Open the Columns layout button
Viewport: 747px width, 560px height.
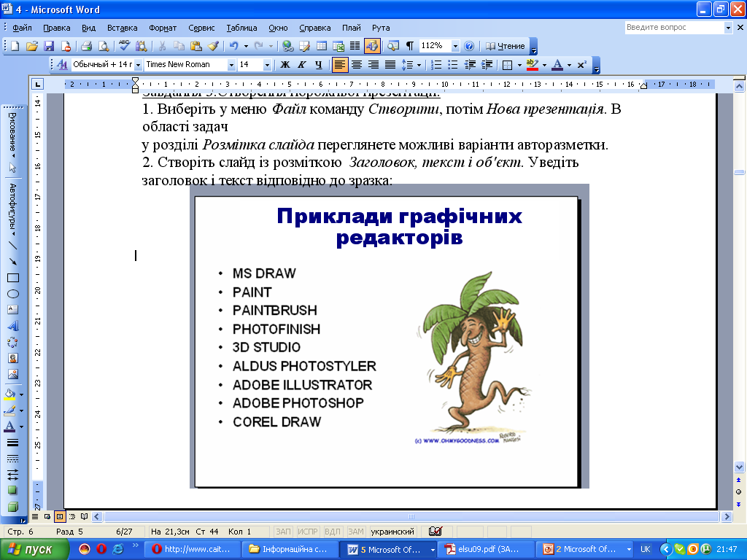pyautogui.click(x=355, y=46)
